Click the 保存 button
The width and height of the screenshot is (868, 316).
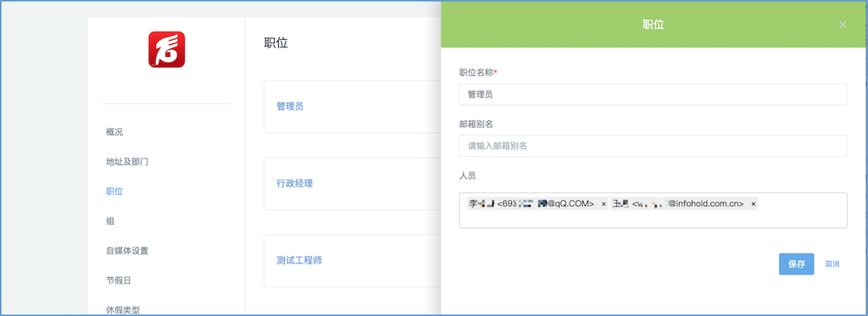796,264
